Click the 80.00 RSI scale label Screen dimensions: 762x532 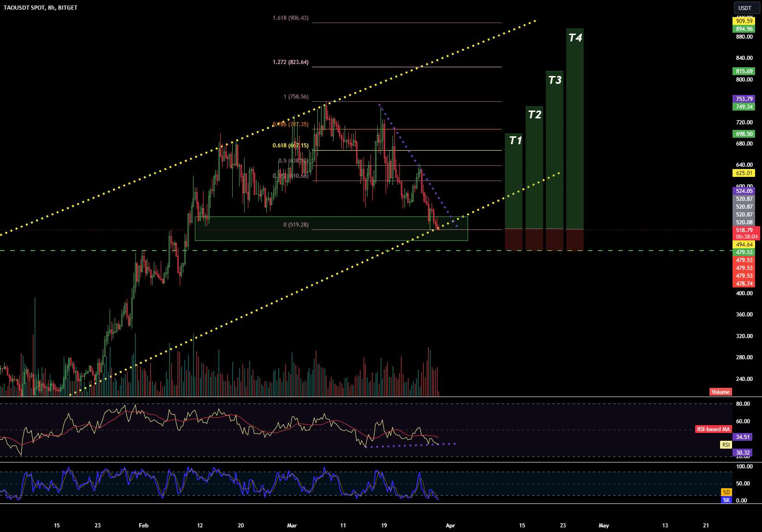743,404
